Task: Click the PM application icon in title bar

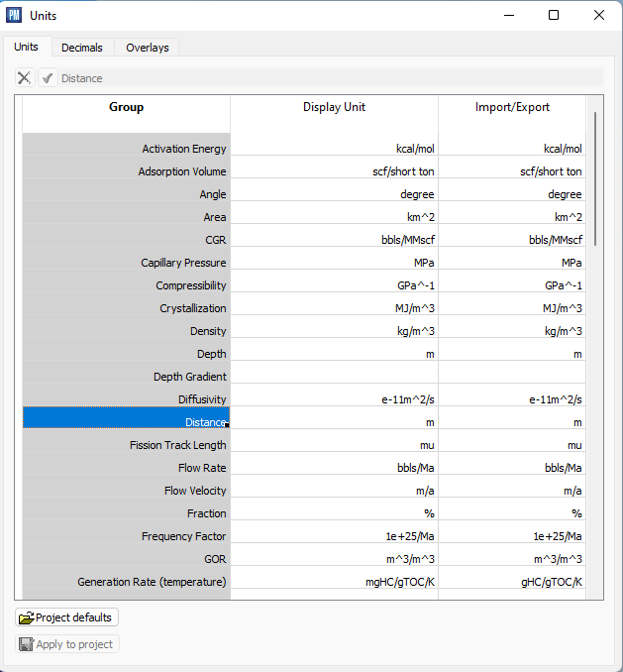Action: [x=14, y=15]
